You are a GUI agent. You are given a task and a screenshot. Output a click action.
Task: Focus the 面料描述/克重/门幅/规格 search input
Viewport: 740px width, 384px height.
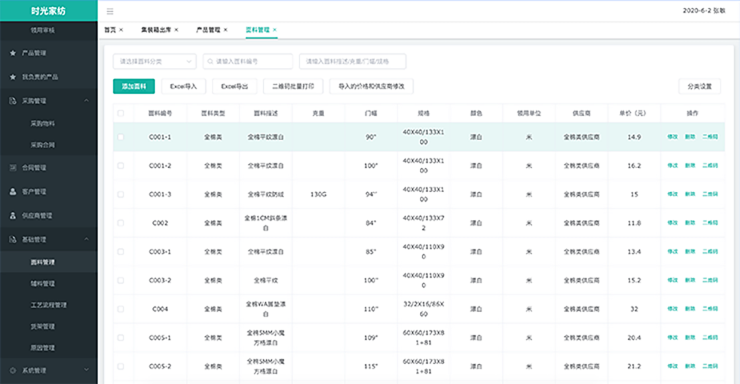pyautogui.click(x=353, y=61)
